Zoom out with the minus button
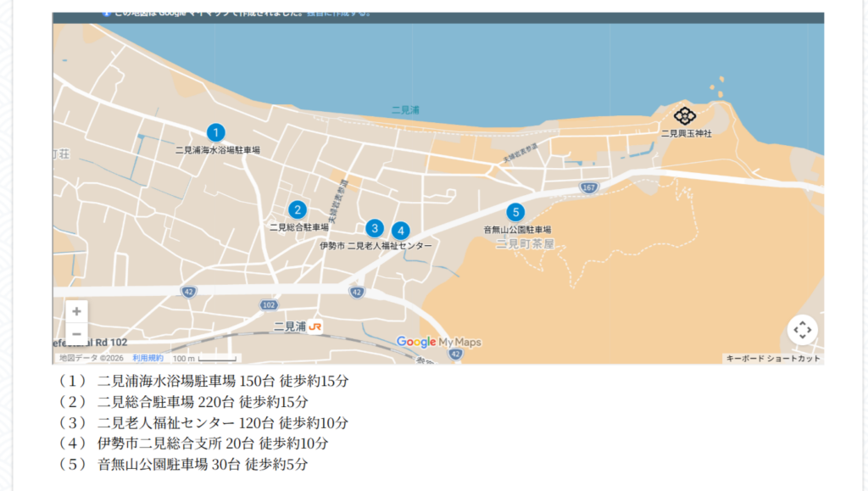The width and height of the screenshot is (868, 491). pyautogui.click(x=76, y=334)
